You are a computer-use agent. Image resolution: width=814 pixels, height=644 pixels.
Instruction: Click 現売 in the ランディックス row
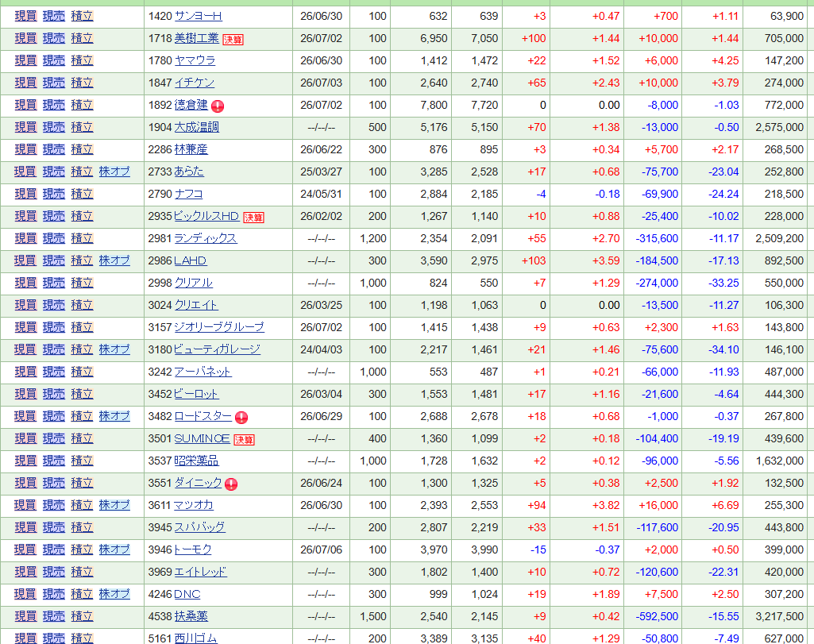point(53,239)
